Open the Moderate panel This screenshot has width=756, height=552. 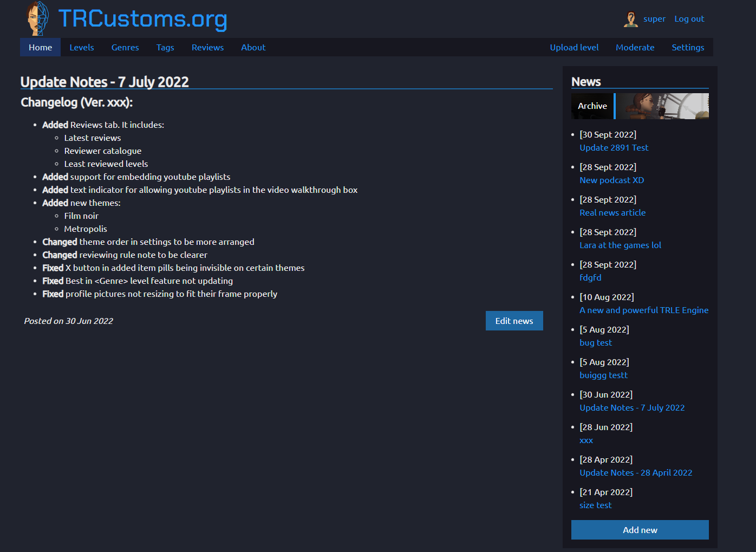pos(635,47)
